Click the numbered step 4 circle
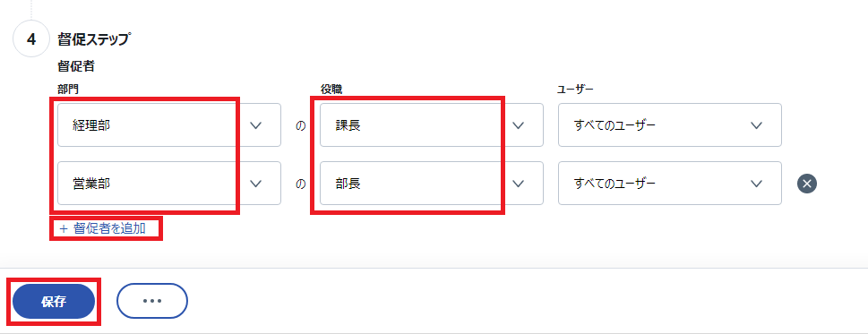The image size is (868, 334). [x=31, y=39]
